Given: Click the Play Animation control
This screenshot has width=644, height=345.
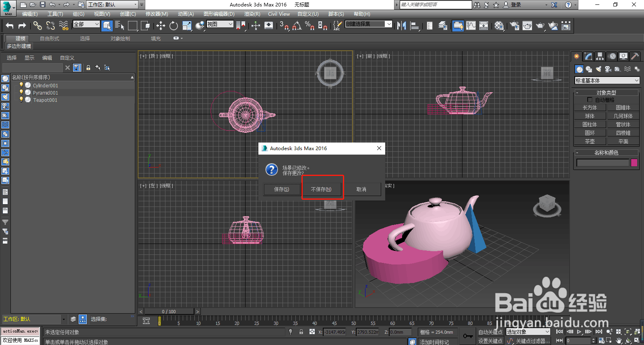Looking at the screenshot, I should point(579,332).
